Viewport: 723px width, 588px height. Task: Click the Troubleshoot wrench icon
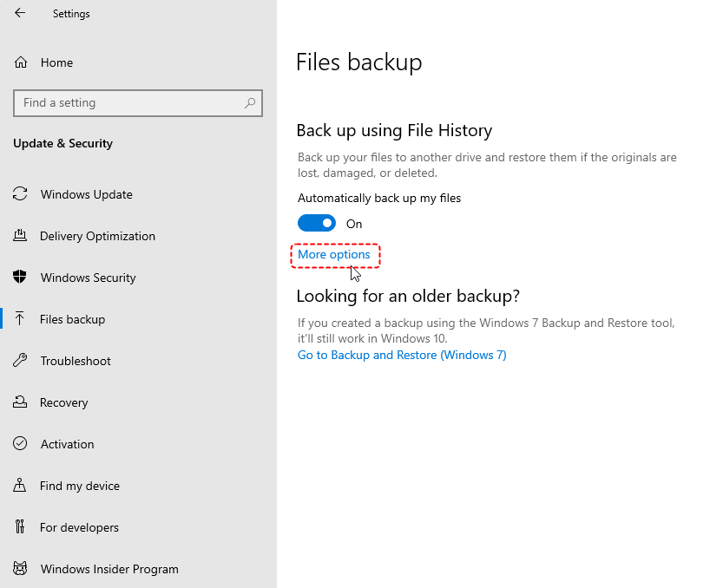[x=20, y=361]
